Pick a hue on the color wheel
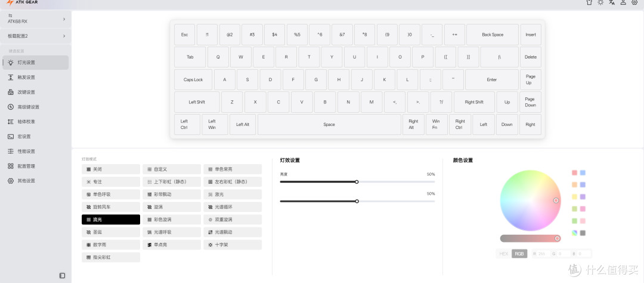 pyautogui.click(x=530, y=201)
